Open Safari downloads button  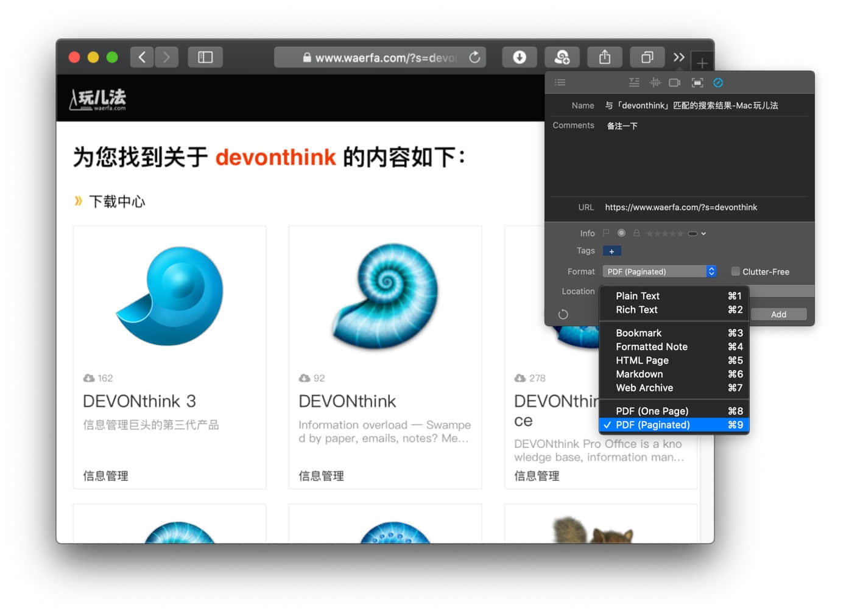520,57
